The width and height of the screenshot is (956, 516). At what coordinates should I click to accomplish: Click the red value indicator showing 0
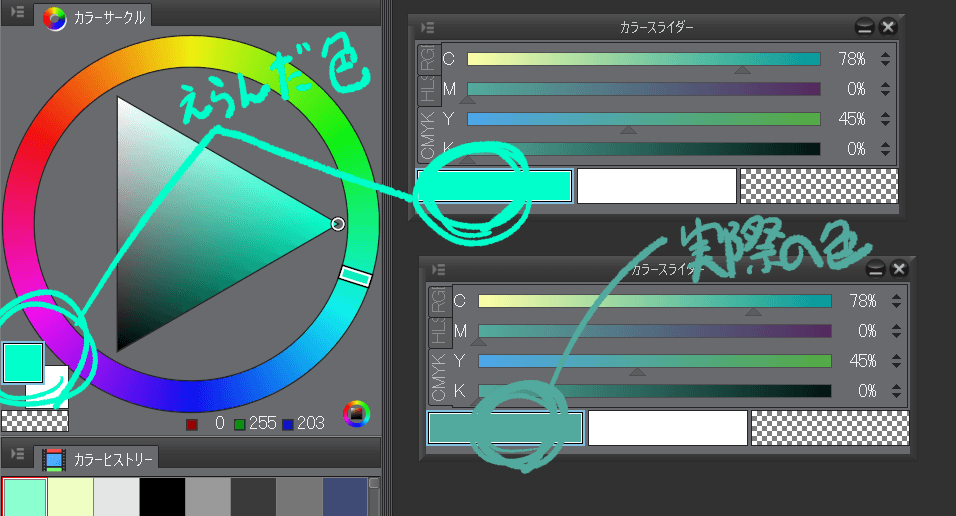click(x=205, y=423)
